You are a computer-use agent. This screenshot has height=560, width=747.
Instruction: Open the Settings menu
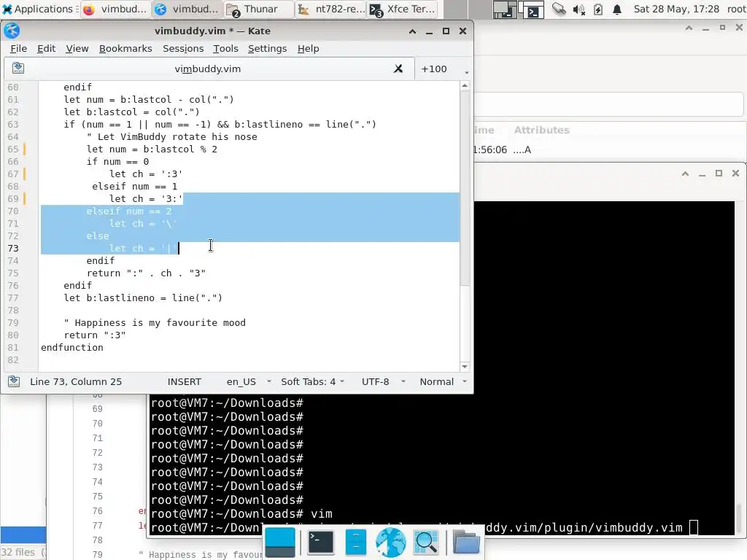(267, 49)
